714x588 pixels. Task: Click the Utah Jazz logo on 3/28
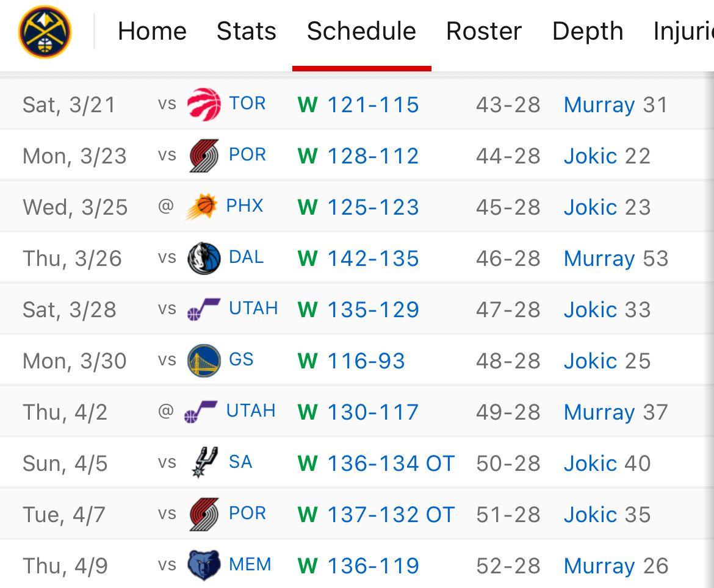tap(204, 309)
